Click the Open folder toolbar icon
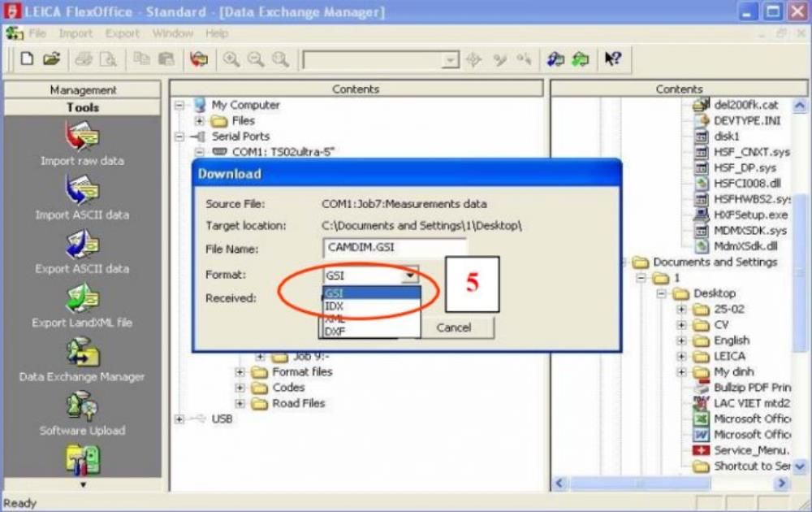 [x=51, y=59]
